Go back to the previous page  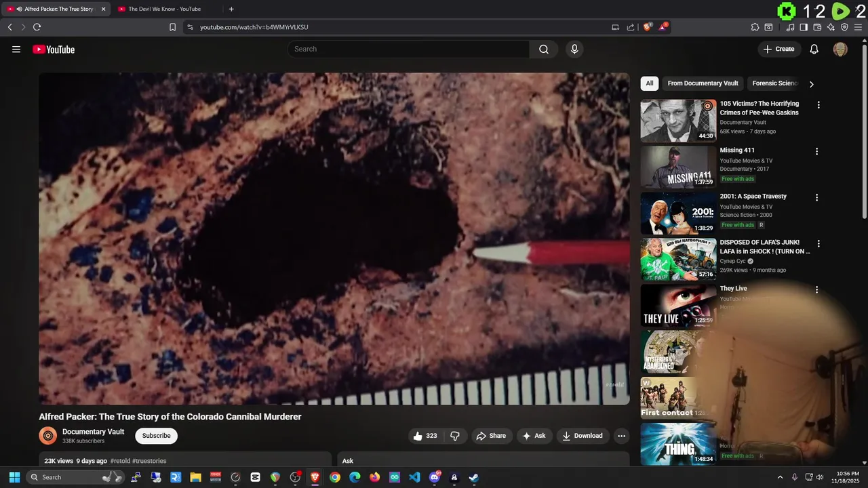(9, 27)
